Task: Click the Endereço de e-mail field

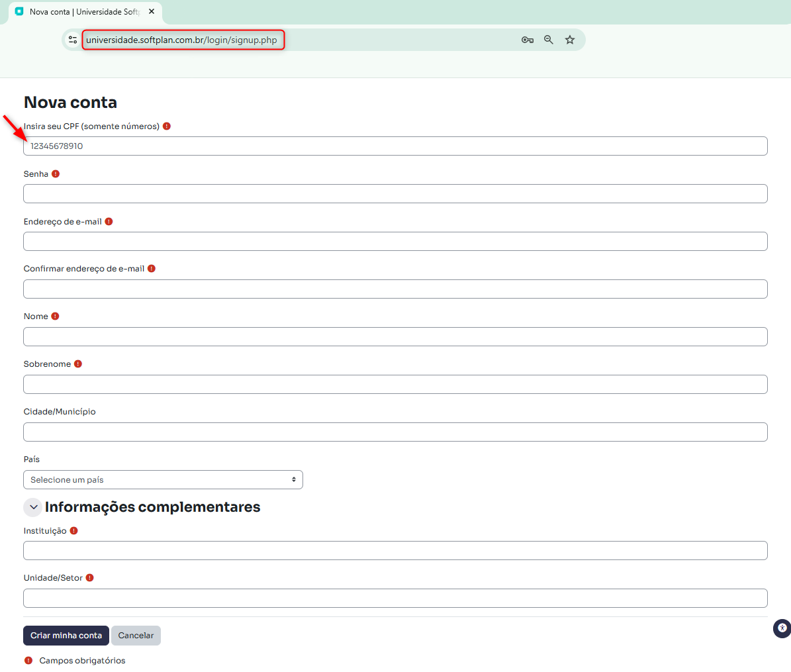Action: tap(395, 242)
